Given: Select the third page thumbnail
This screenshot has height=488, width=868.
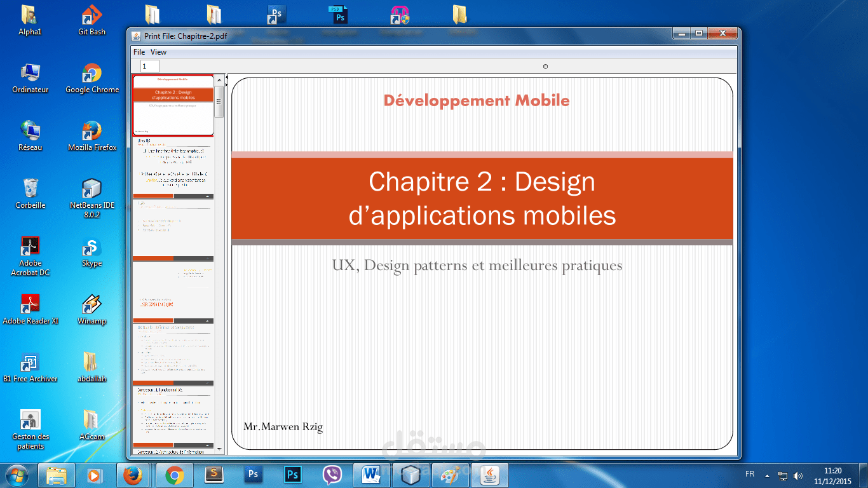Looking at the screenshot, I should 173,230.
